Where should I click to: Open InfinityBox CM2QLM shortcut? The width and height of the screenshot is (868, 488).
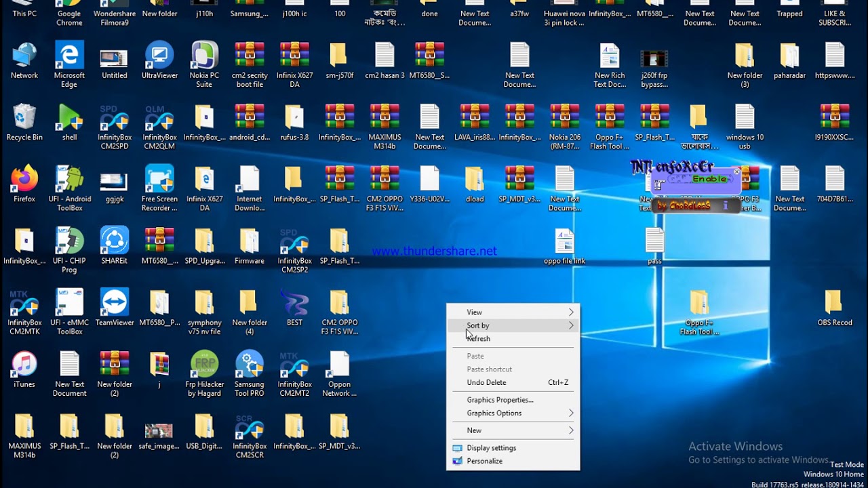159,117
